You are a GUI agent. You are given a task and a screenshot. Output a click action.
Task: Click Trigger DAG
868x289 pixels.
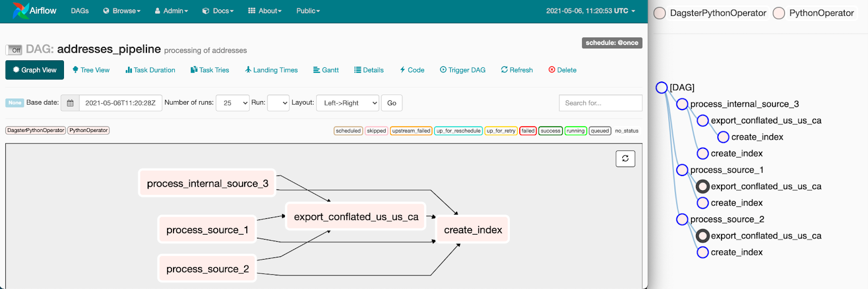click(x=463, y=70)
